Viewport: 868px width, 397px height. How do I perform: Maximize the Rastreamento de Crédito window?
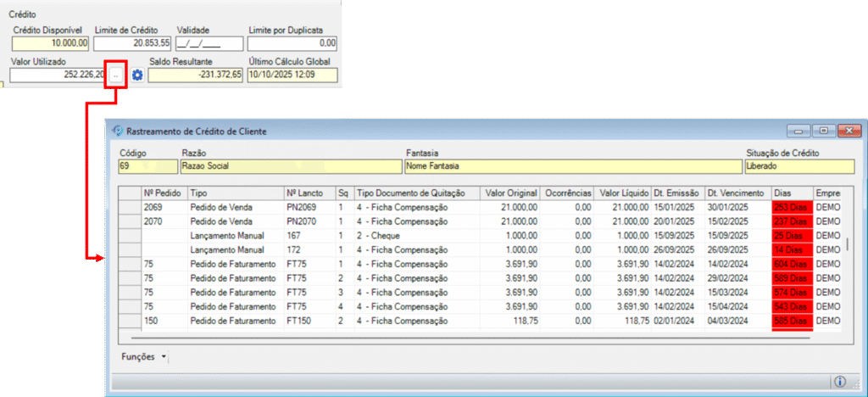(822, 131)
